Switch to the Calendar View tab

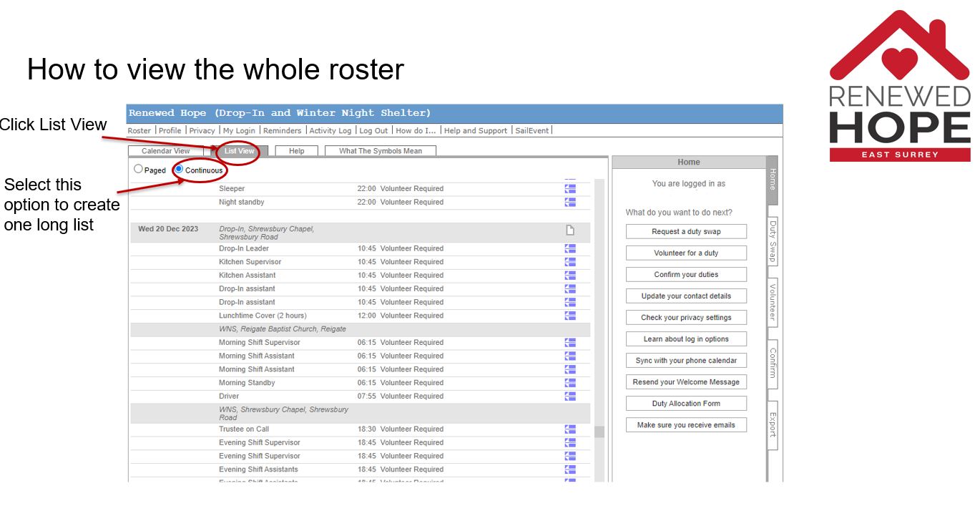pyautogui.click(x=166, y=151)
